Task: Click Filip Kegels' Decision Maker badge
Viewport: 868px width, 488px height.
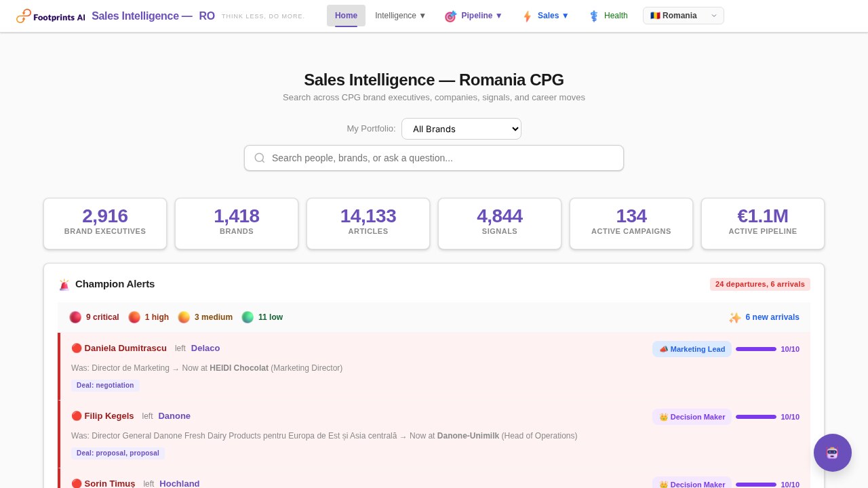Action: click(x=692, y=417)
